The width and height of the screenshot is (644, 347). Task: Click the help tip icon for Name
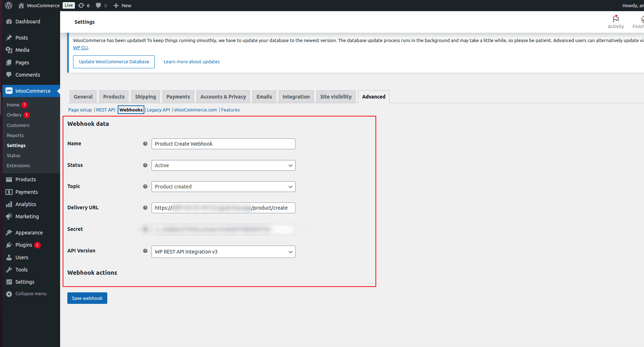point(145,143)
